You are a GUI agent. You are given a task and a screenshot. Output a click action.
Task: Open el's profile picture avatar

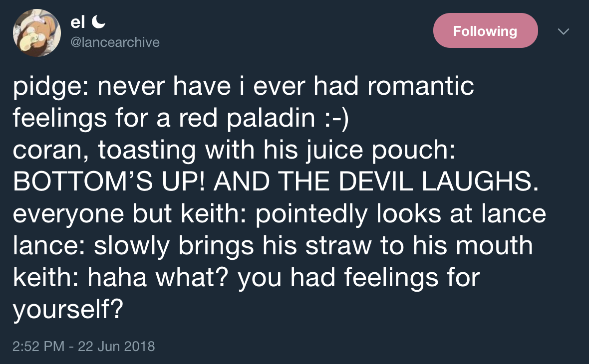[x=36, y=33]
